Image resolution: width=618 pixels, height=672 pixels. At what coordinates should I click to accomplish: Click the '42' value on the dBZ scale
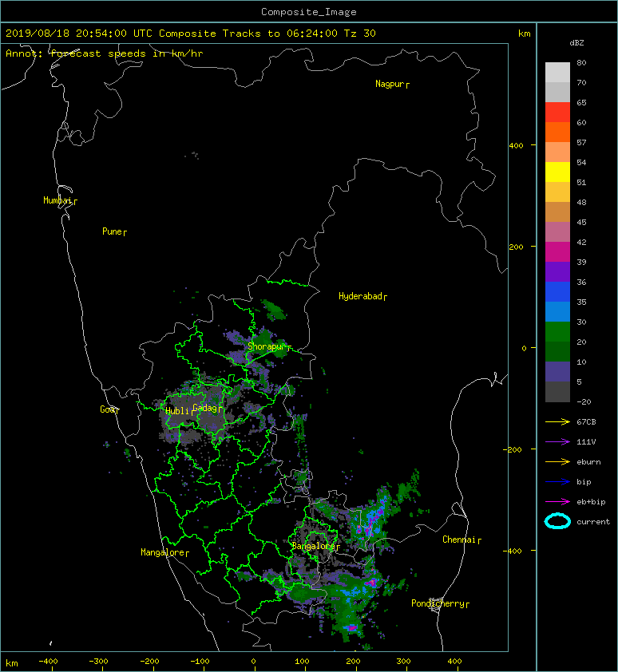(x=581, y=242)
